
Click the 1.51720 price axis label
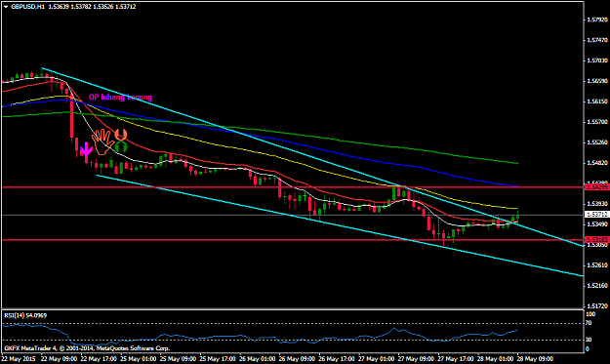[598, 306]
